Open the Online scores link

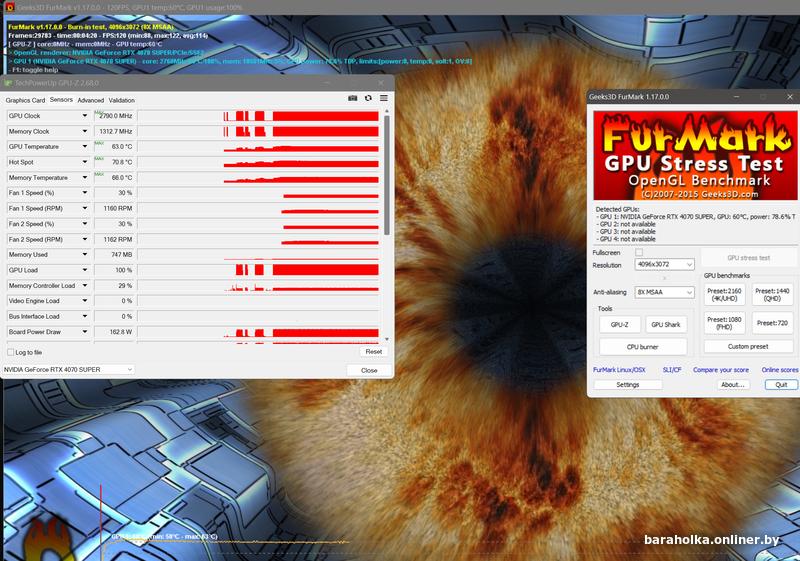click(x=780, y=370)
